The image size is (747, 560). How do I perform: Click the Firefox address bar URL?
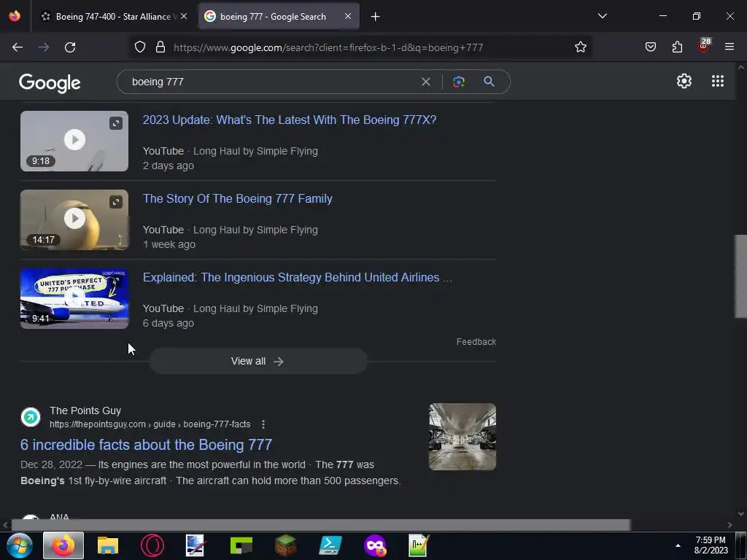click(328, 47)
